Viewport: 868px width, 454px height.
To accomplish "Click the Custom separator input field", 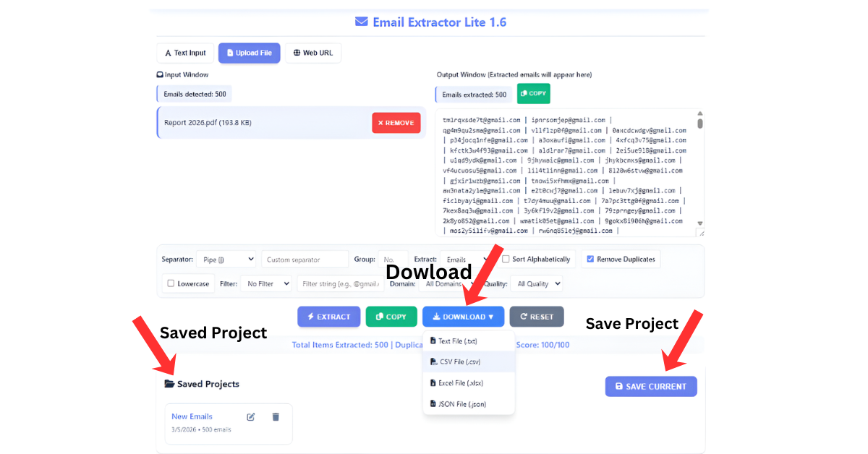I will coord(305,259).
